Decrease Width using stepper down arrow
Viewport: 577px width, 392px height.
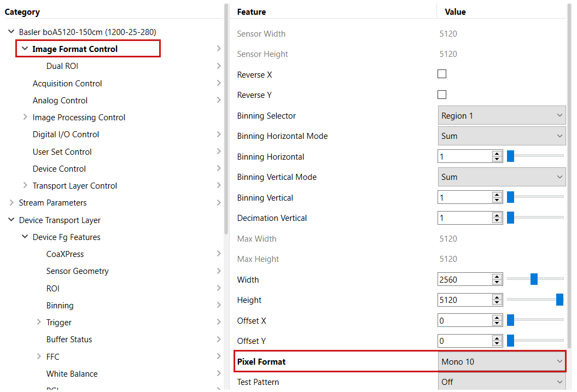point(497,283)
